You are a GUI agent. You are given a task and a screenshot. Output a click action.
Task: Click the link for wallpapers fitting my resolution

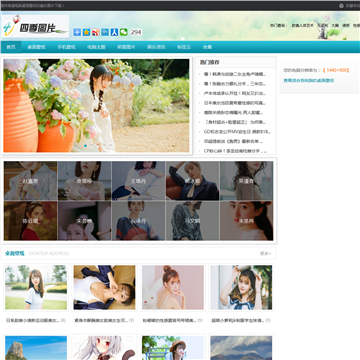(309, 80)
